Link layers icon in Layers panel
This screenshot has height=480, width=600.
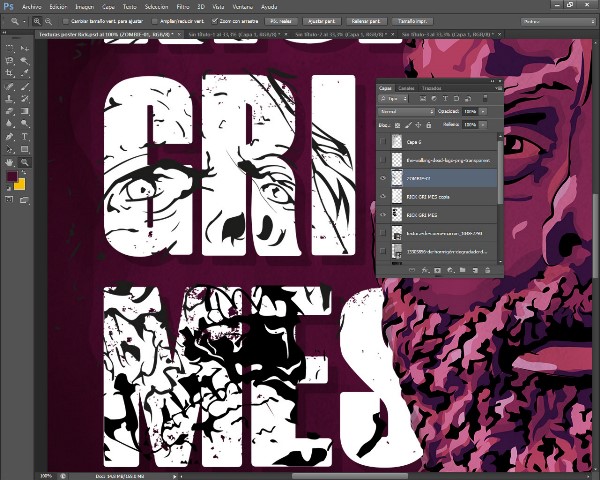(x=412, y=270)
